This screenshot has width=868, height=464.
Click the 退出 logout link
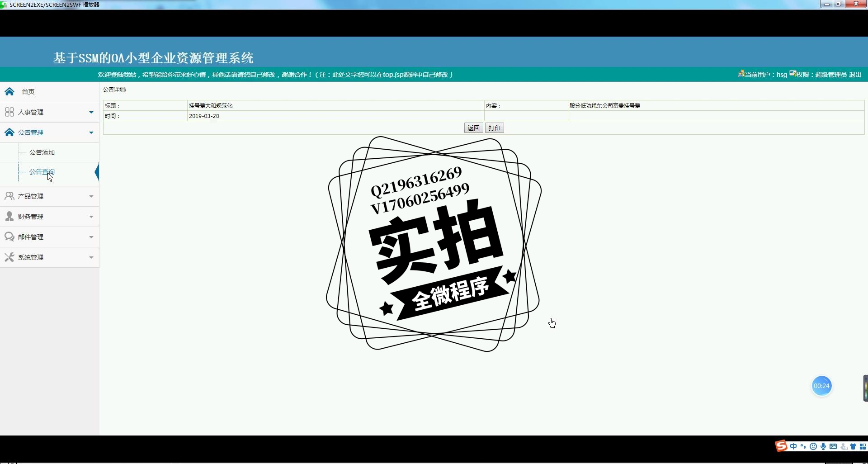click(x=855, y=75)
